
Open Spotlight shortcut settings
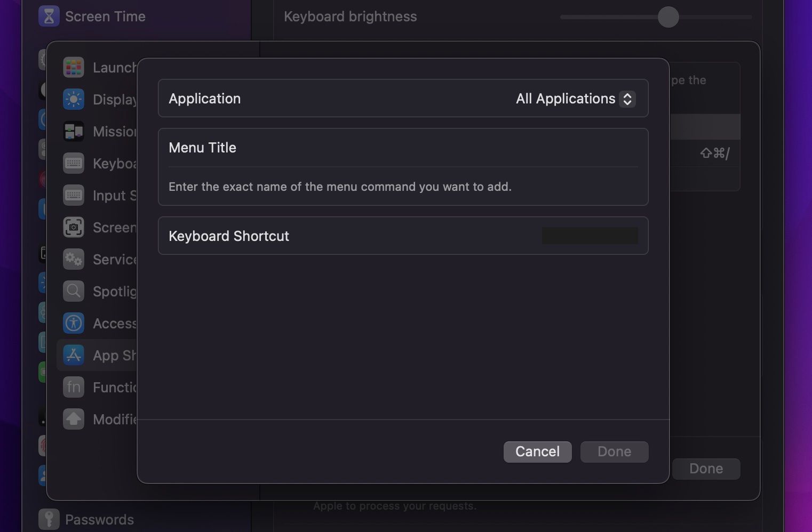(x=73, y=291)
